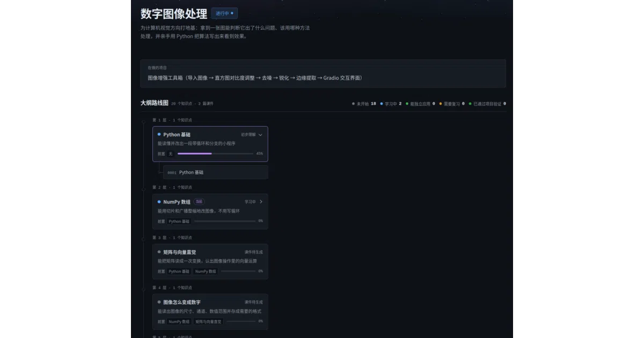Click the 未开始 18 legend entry

(364, 104)
